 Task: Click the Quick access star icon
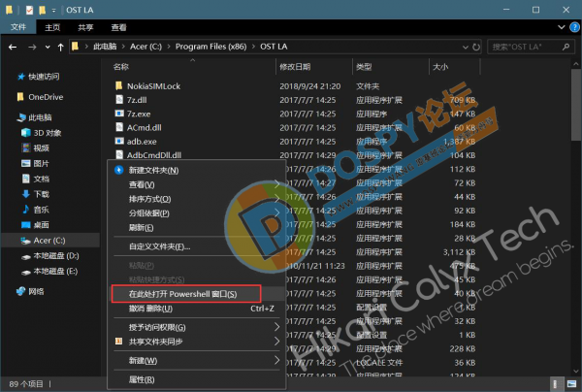(x=21, y=77)
